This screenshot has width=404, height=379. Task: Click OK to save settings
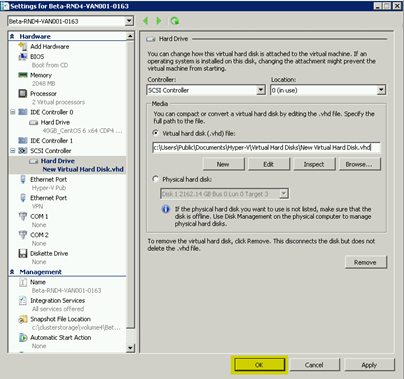point(259,365)
